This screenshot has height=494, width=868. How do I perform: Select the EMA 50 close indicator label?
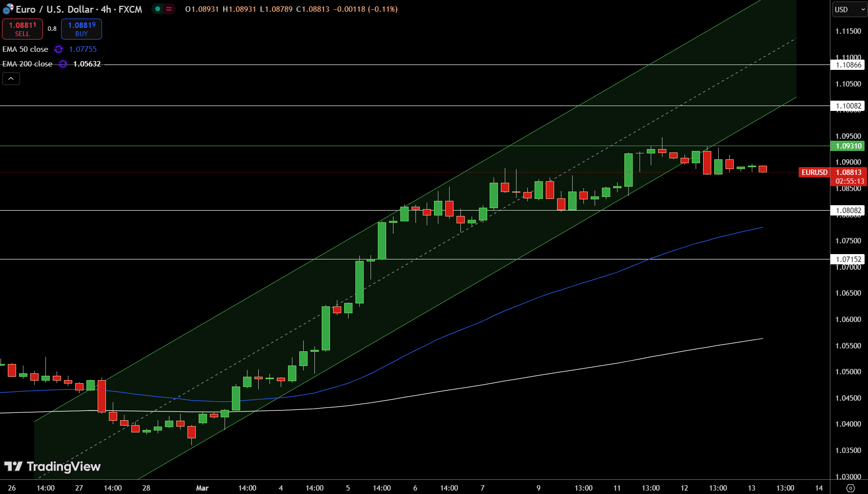(25, 49)
